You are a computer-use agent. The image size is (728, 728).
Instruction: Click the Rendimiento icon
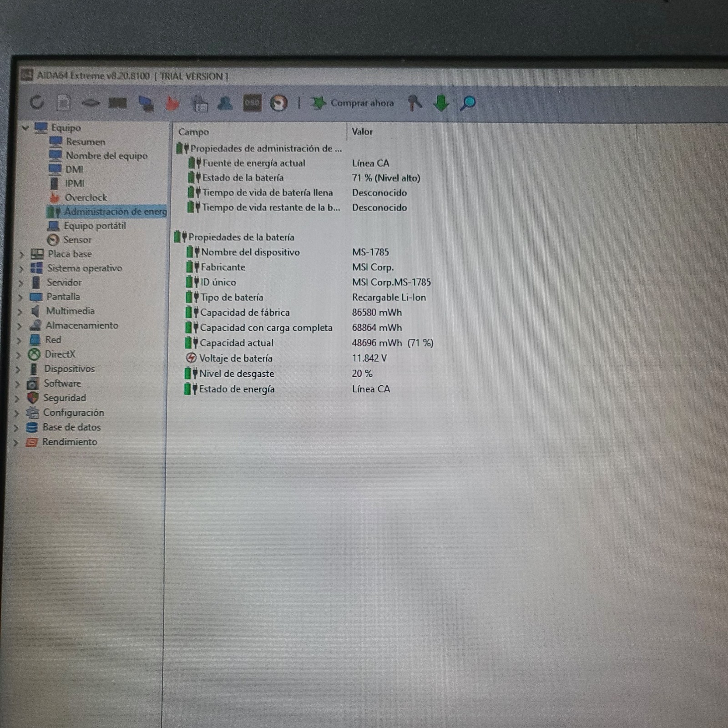point(31,442)
